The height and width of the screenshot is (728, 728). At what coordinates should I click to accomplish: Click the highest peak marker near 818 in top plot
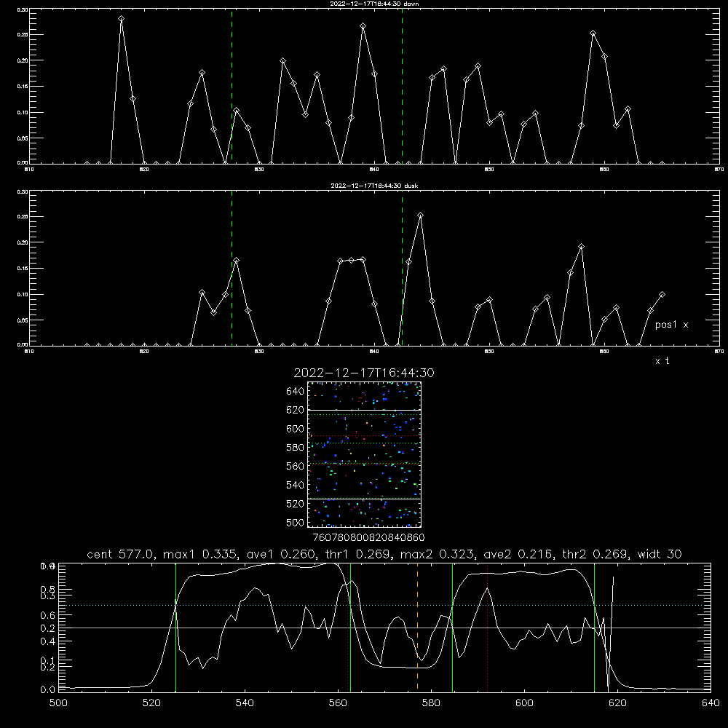point(121,19)
